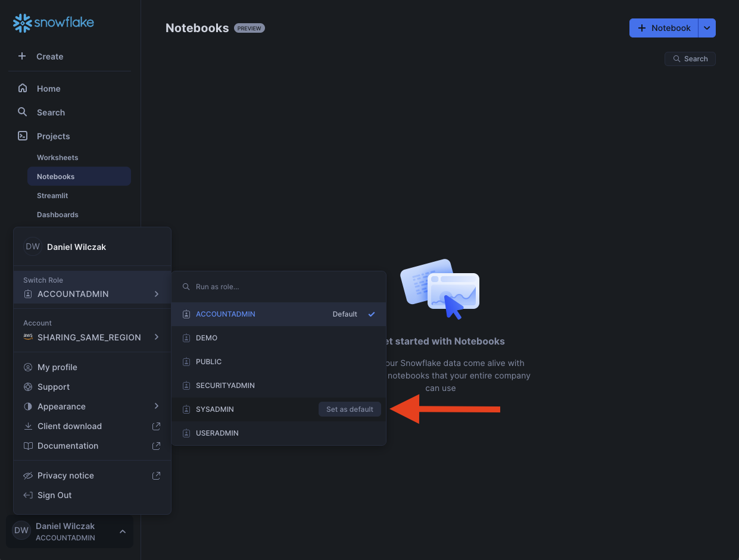Click the external link icon beside Privacy notice

(x=156, y=475)
